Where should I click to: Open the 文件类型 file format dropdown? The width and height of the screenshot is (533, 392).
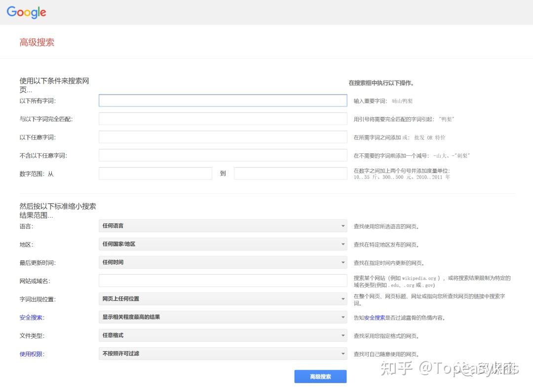tap(222, 335)
